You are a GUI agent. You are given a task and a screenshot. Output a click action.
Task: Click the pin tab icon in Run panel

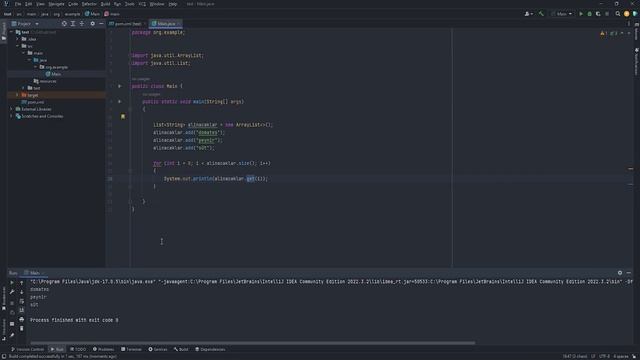pos(12,335)
